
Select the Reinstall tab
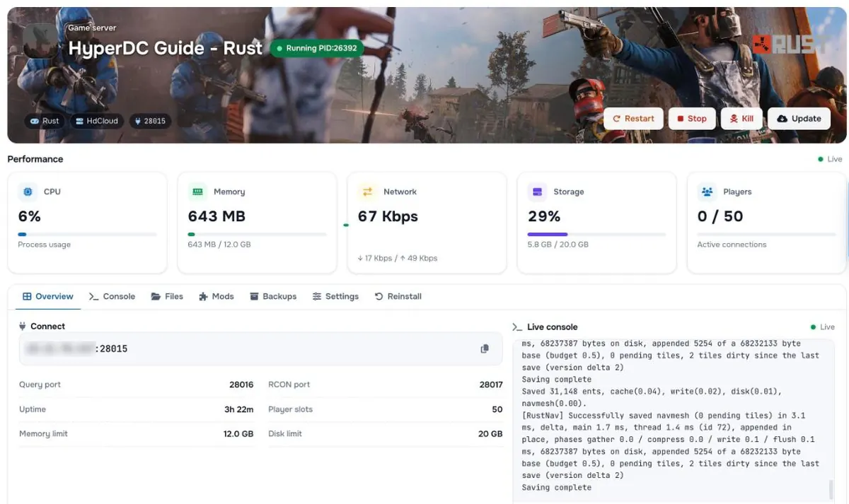pos(398,296)
